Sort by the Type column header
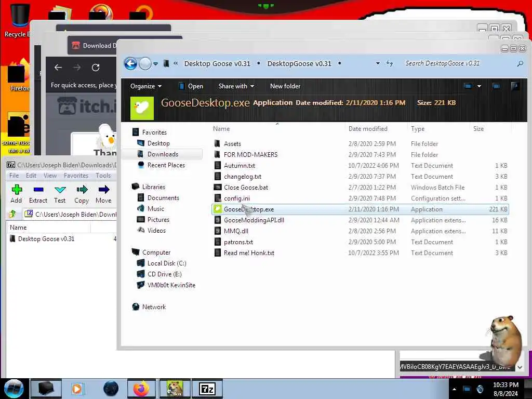This screenshot has height=399, width=532. pyautogui.click(x=418, y=129)
